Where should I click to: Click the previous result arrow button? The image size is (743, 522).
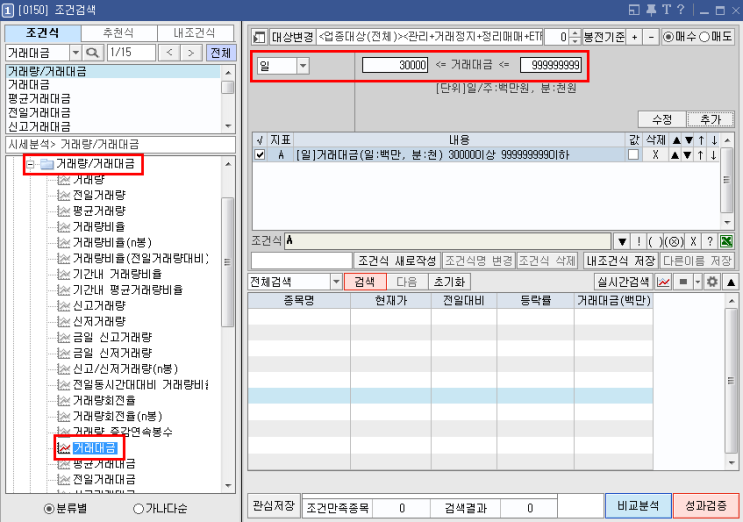169,53
